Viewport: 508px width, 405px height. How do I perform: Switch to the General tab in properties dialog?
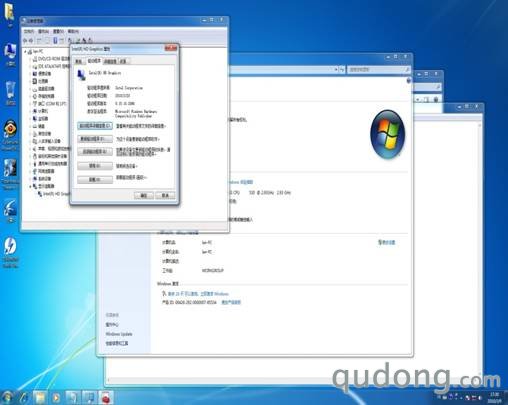coord(79,61)
